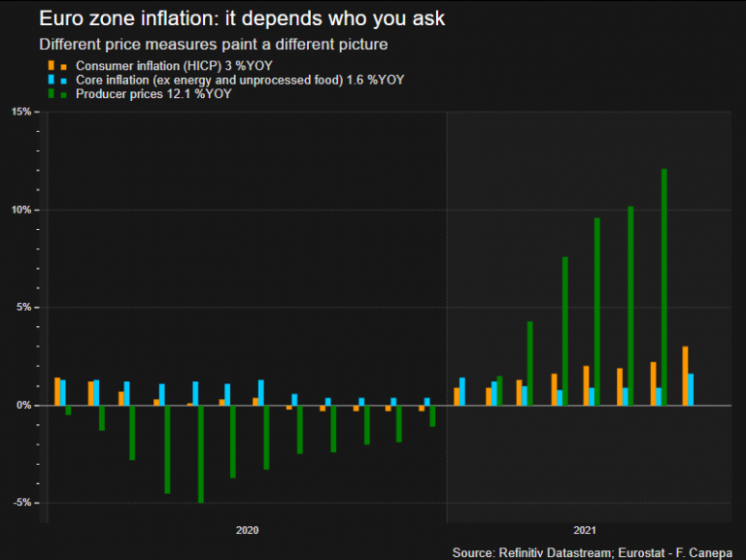Click the final blue bar in 2021
Viewport: 746px width, 560px height.
click(x=691, y=389)
